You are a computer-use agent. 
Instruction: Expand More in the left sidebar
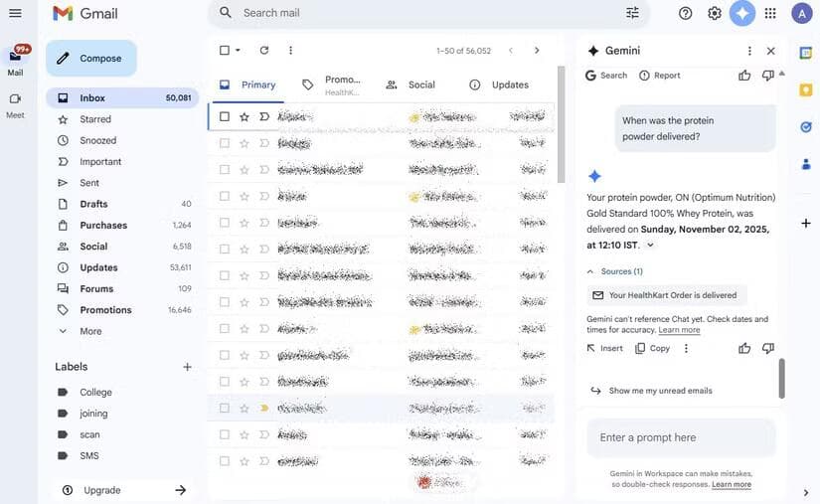tap(90, 331)
